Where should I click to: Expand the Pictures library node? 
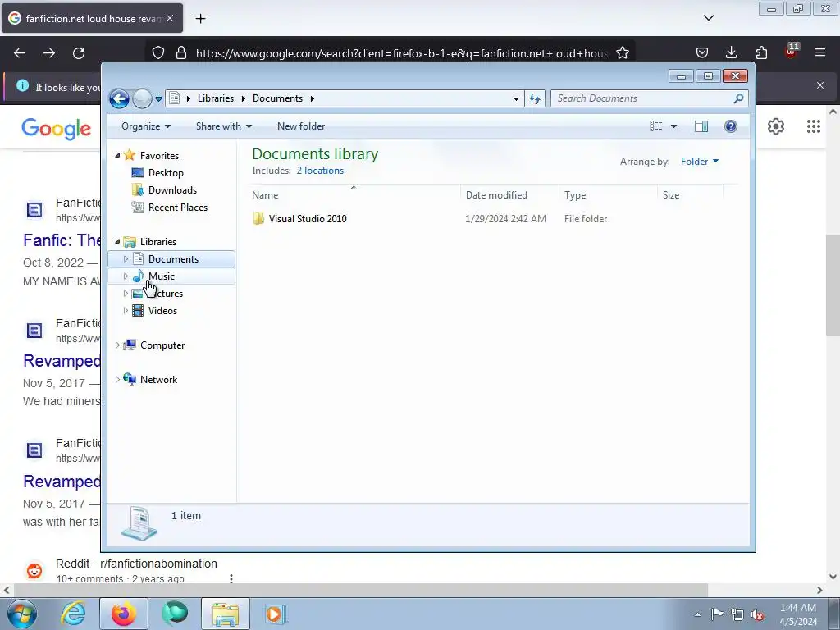(126, 294)
